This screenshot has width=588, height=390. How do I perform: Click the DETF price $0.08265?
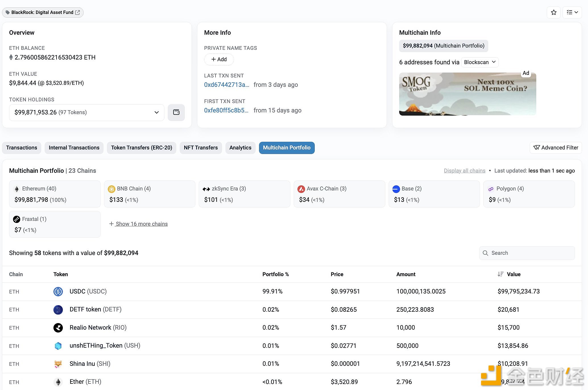click(x=344, y=310)
